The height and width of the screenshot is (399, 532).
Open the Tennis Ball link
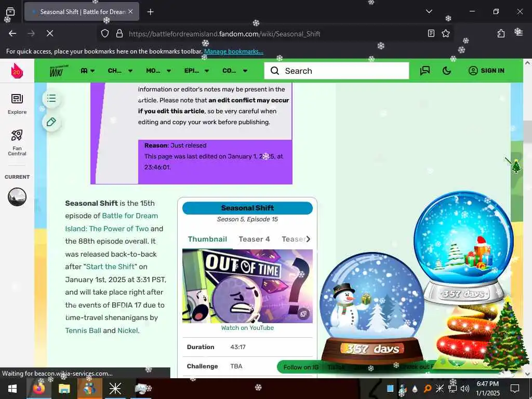point(83,330)
